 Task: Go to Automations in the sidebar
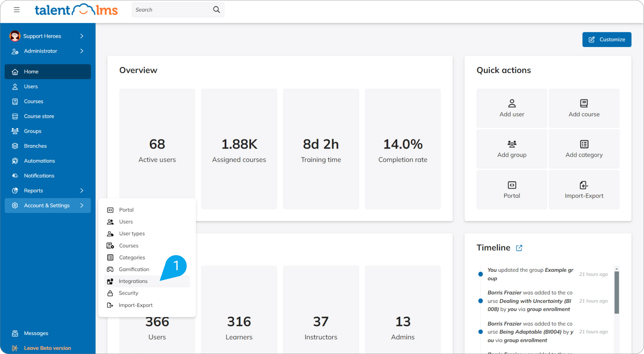(x=39, y=161)
